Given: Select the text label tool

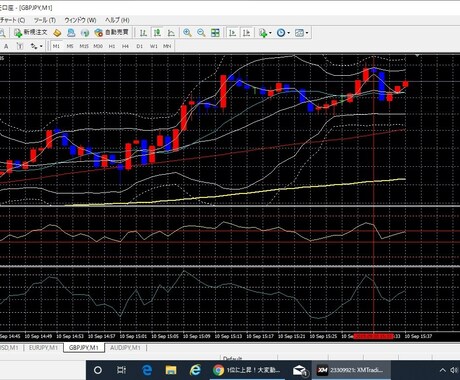Looking at the screenshot, I should [x=20, y=46].
